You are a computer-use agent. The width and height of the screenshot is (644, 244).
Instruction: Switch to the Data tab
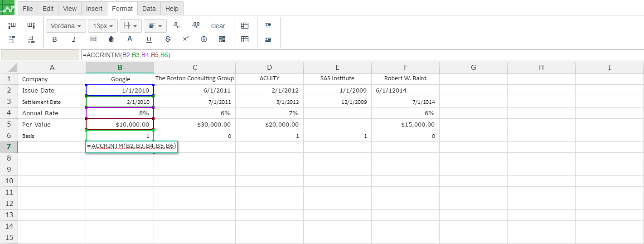click(149, 9)
